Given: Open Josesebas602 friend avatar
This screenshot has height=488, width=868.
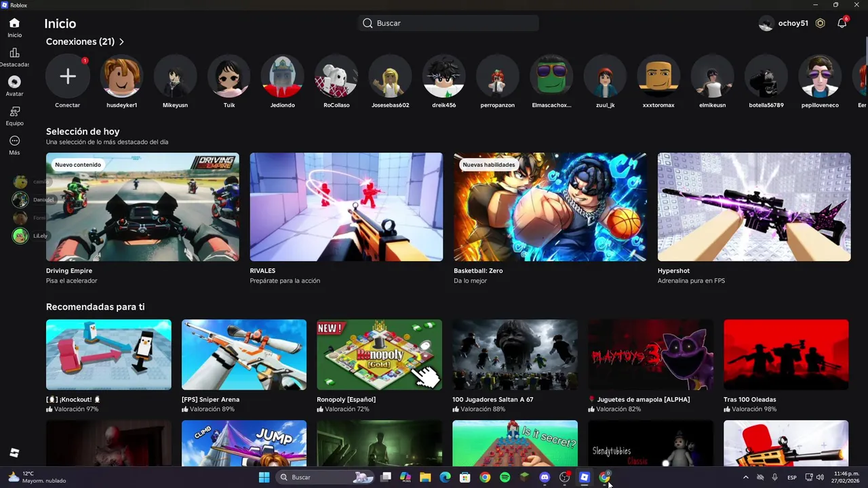Looking at the screenshot, I should tap(391, 77).
